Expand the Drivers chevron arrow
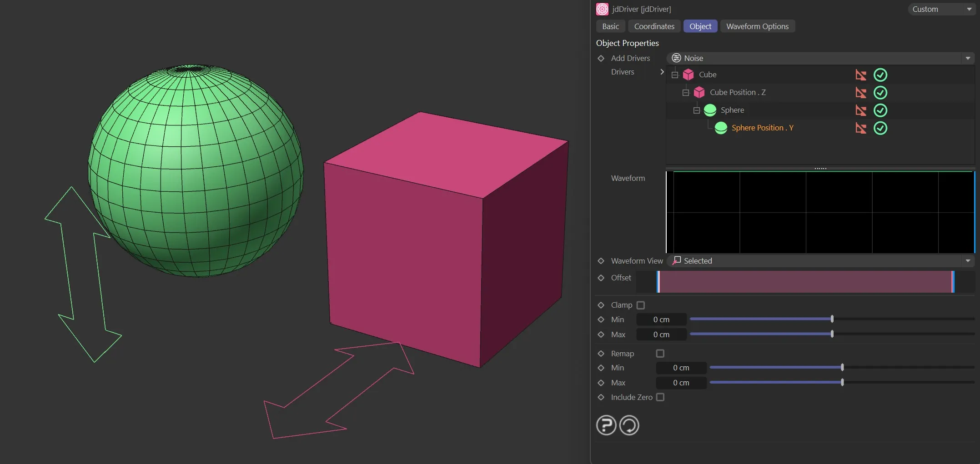This screenshot has height=464, width=980. [662, 72]
